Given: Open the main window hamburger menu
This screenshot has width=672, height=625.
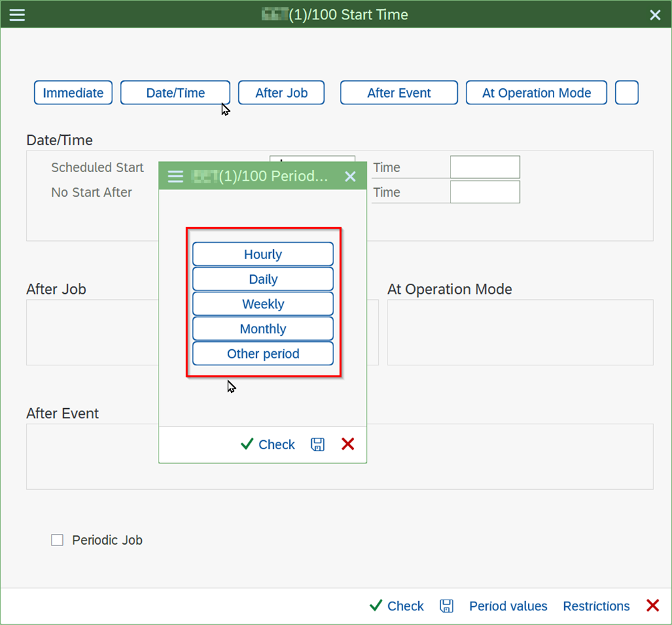Looking at the screenshot, I should pos(17,15).
